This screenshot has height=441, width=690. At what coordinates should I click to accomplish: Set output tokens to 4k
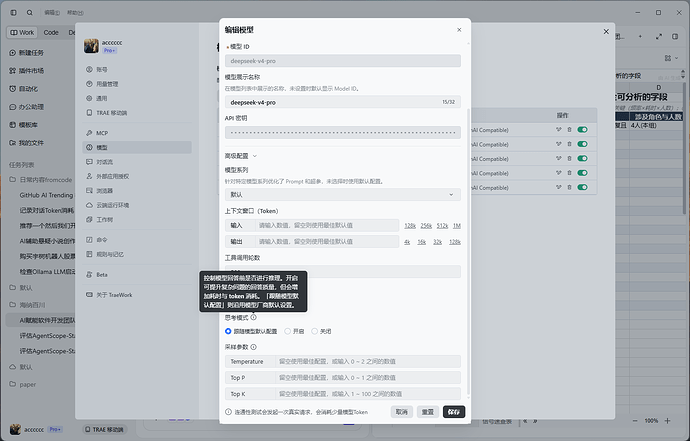(x=407, y=242)
